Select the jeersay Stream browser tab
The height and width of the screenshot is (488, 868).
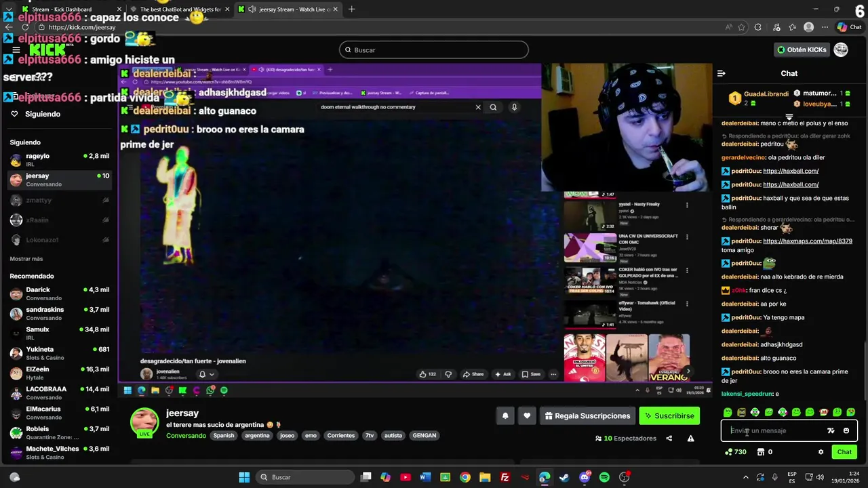[288, 9]
